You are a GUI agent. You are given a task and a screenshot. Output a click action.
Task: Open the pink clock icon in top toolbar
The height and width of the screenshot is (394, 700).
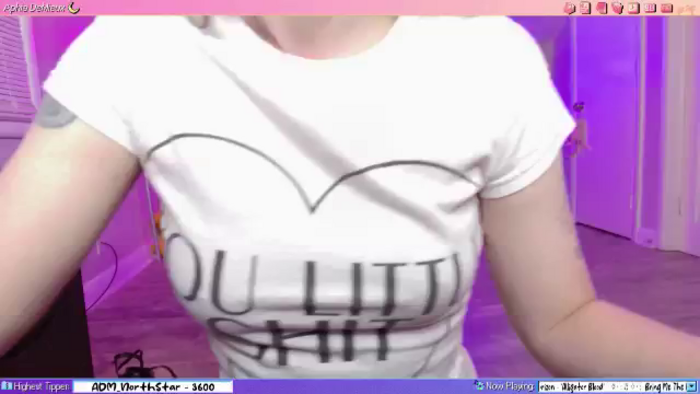coord(633,8)
